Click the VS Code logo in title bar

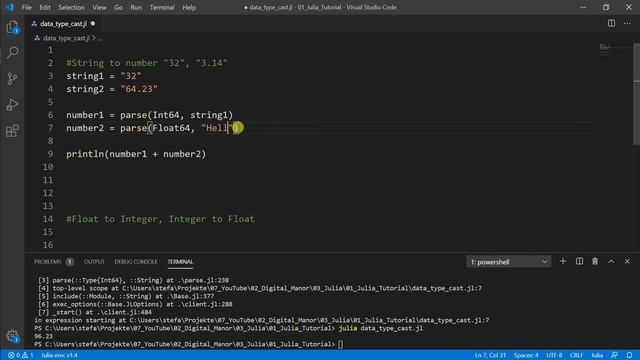(10, 7)
